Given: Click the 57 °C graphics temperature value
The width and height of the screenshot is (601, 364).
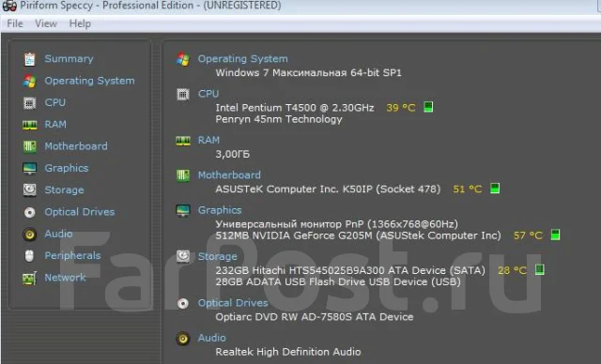Looking at the screenshot, I should point(528,235).
